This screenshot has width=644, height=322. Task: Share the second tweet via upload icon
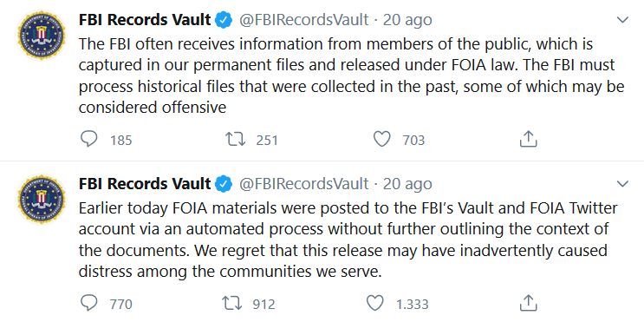point(529,304)
